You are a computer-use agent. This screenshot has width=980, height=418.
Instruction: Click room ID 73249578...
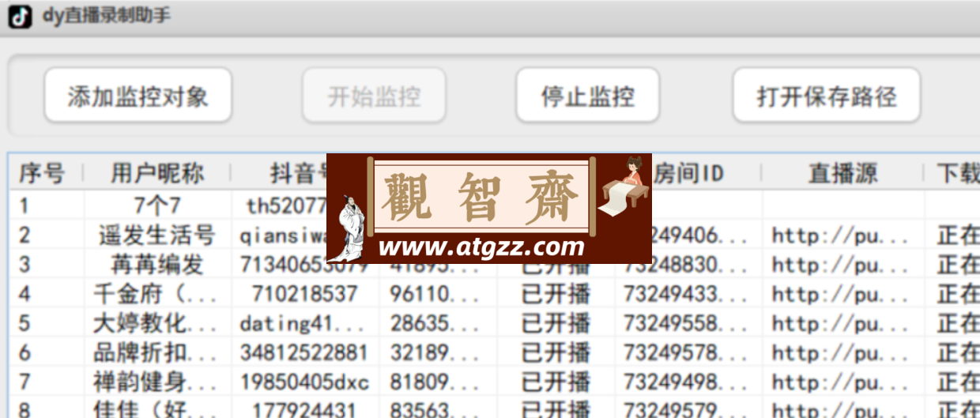pos(685,352)
